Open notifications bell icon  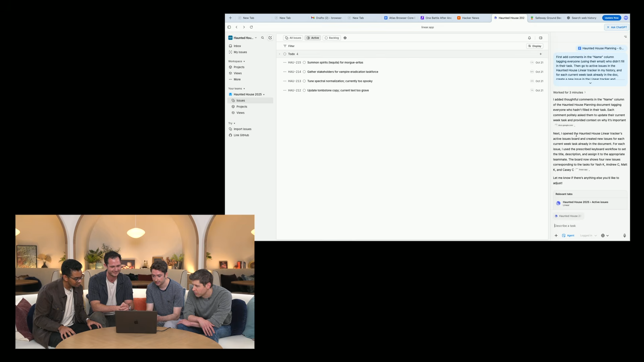coord(529,38)
